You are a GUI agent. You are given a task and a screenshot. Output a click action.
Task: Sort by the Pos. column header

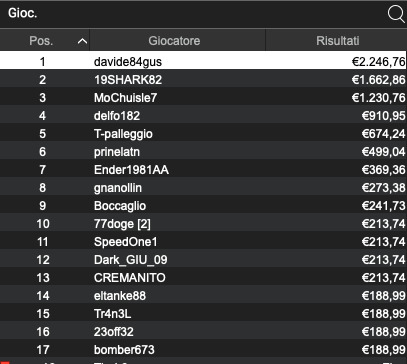point(45,41)
